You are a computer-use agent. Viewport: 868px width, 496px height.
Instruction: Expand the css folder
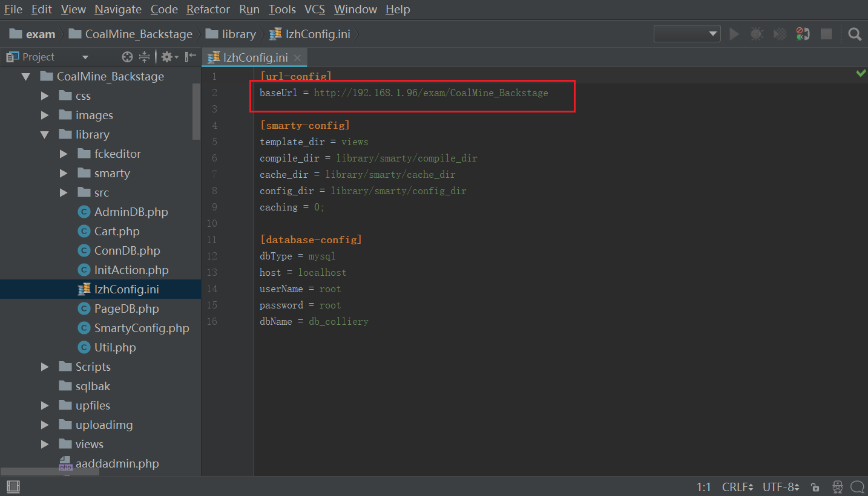click(45, 96)
